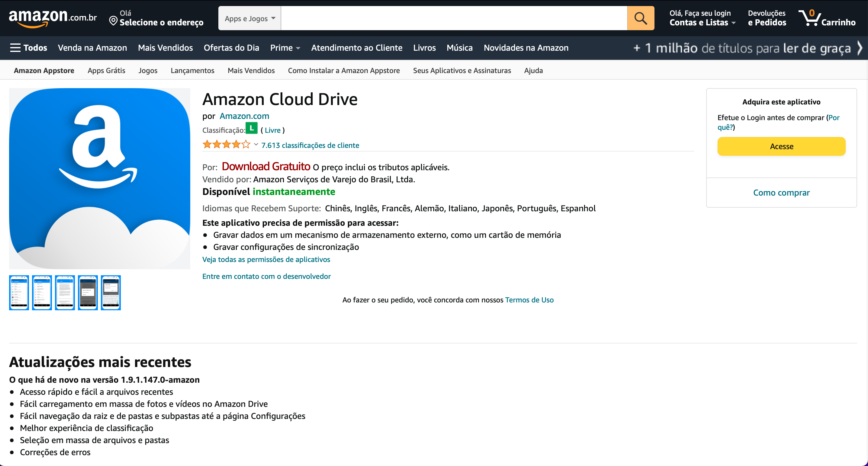The image size is (868, 466).
Task: Open the Termos de Uso link
Action: pos(529,300)
